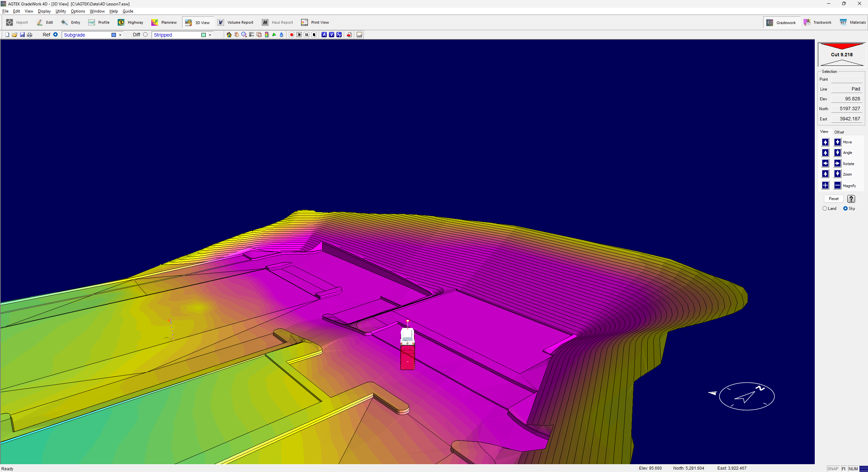
Task: Click the home view icon
Action: tap(229, 35)
